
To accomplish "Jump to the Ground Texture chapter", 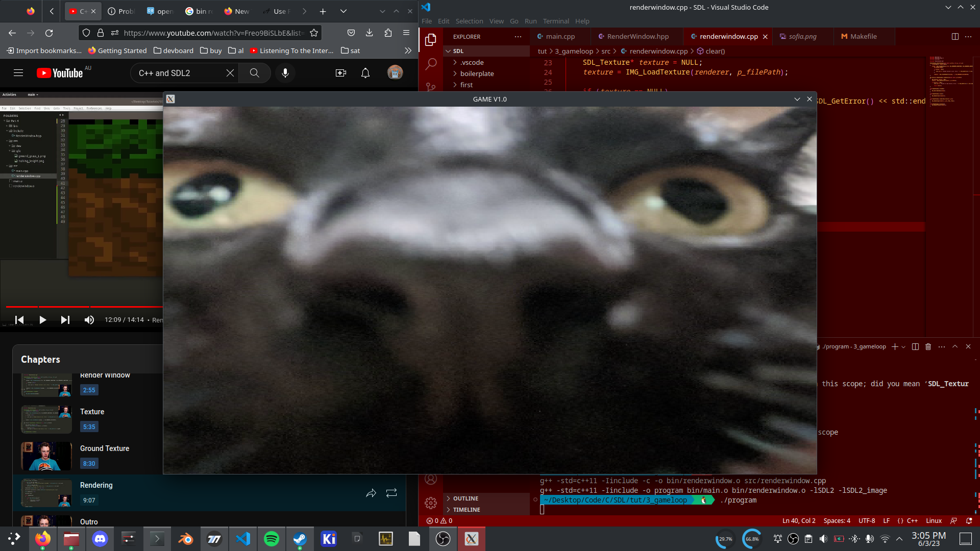I will tap(105, 448).
